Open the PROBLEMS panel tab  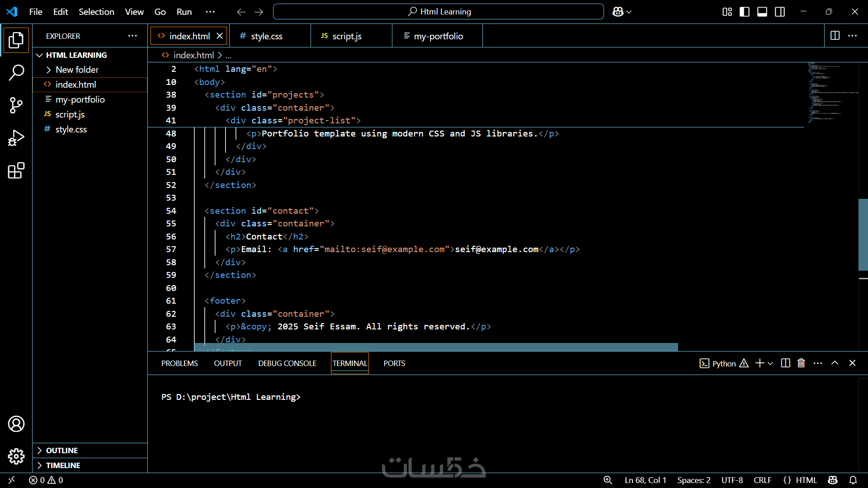[x=179, y=363]
